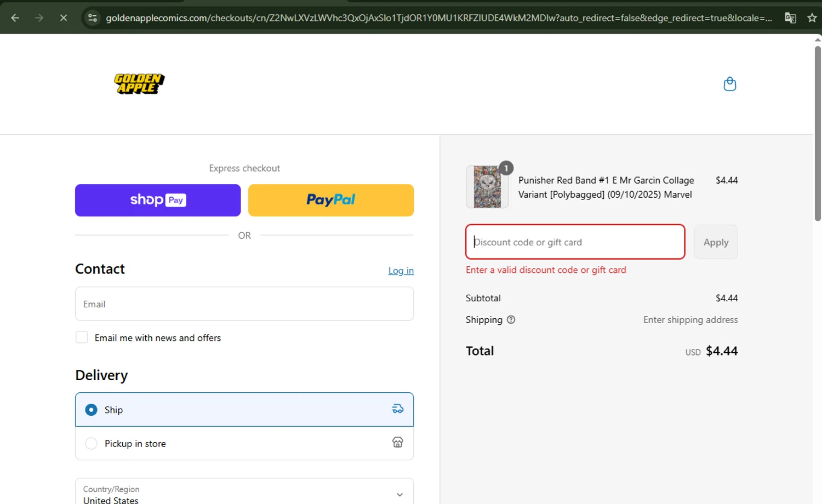The image size is (822, 504).
Task: Pay with Shop Pay express checkout
Action: 158,200
